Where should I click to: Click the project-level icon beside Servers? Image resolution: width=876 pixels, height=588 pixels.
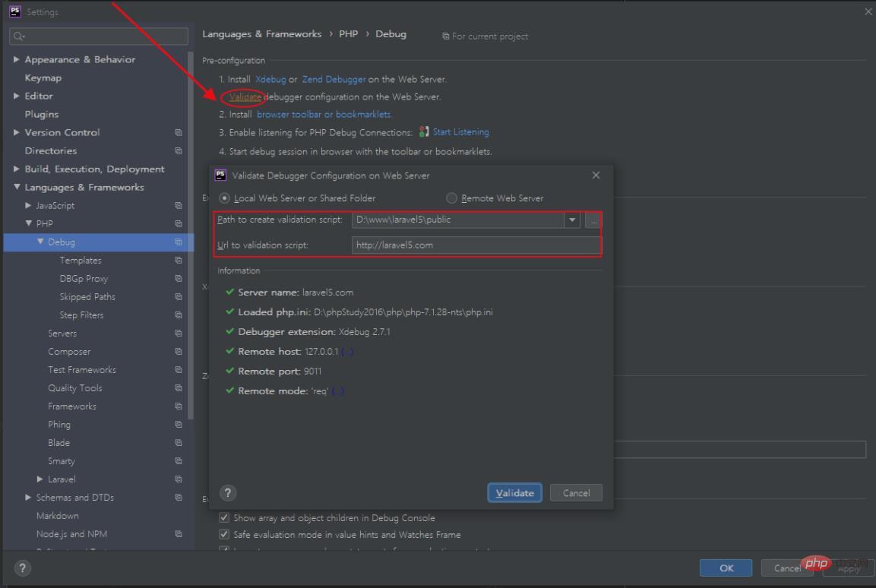point(179,334)
